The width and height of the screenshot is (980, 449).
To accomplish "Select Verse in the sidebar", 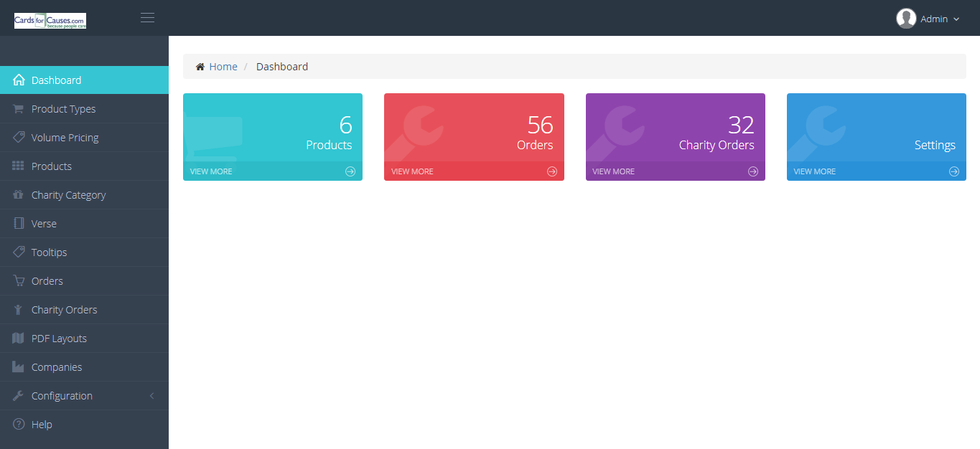I will coord(84,224).
